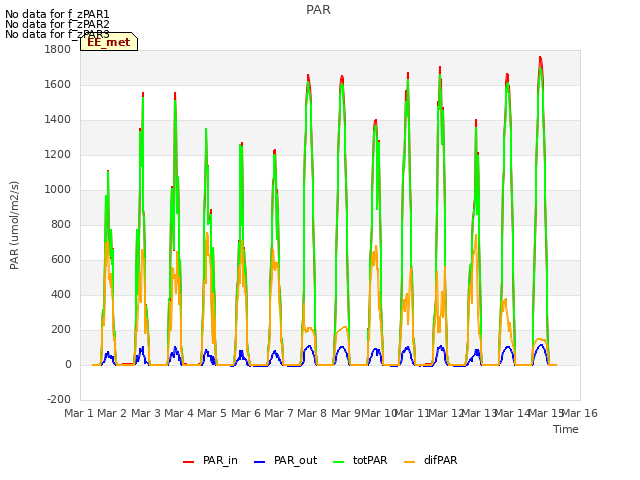Image resolution: width=640 pixels, height=480 pixels.
Task: Click the Mar 7 x-axis label
Action: point(279,413)
